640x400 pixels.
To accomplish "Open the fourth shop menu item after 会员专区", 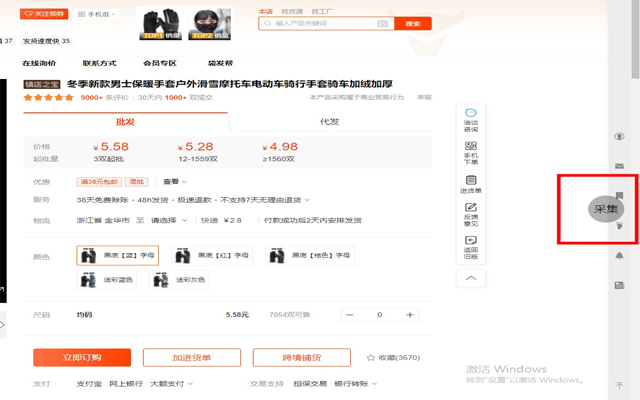I will point(220,63).
